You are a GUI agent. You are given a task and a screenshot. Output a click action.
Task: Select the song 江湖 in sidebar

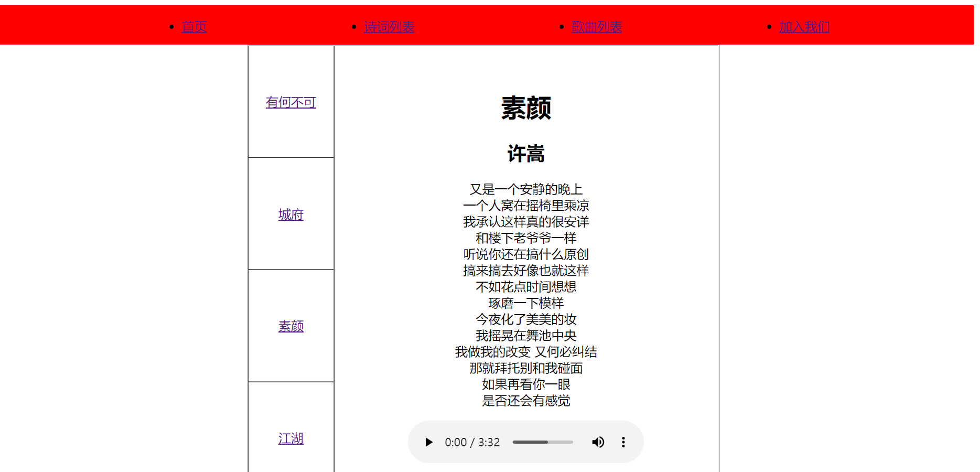click(291, 438)
